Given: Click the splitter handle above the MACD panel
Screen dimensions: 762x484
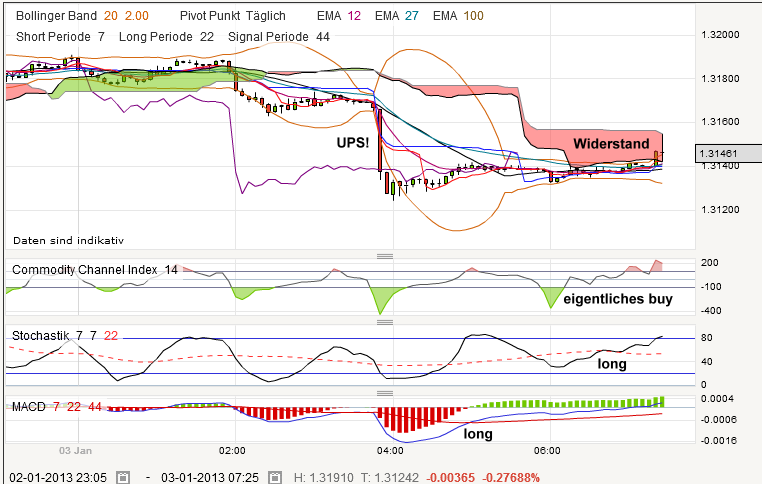Looking at the screenshot, I should point(381,392).
